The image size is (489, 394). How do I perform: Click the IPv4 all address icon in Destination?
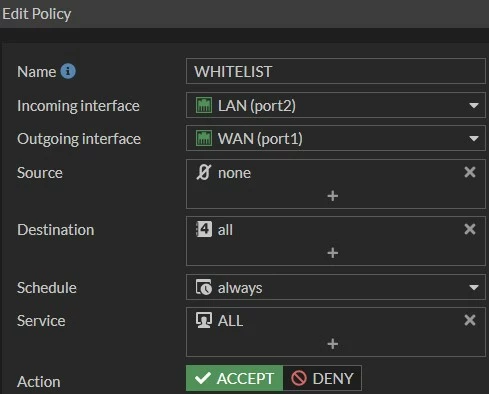204,229
